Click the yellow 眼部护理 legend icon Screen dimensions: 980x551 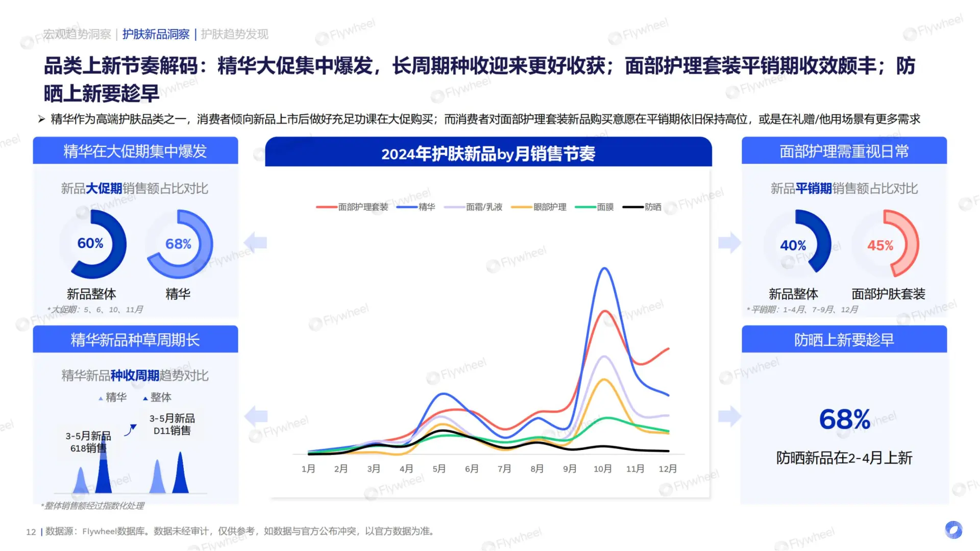pyautogui.click(x=521, y=207)
